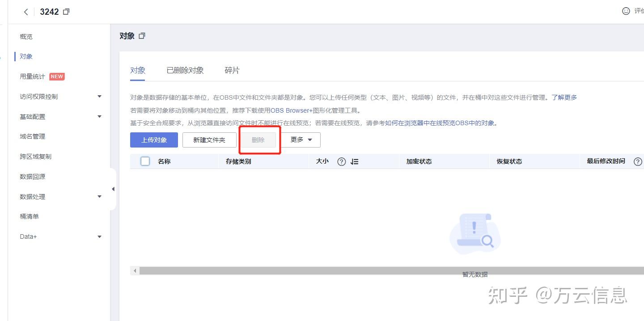
Task: Select the all-objects checkbox in table header
Action: click(145, 161)
